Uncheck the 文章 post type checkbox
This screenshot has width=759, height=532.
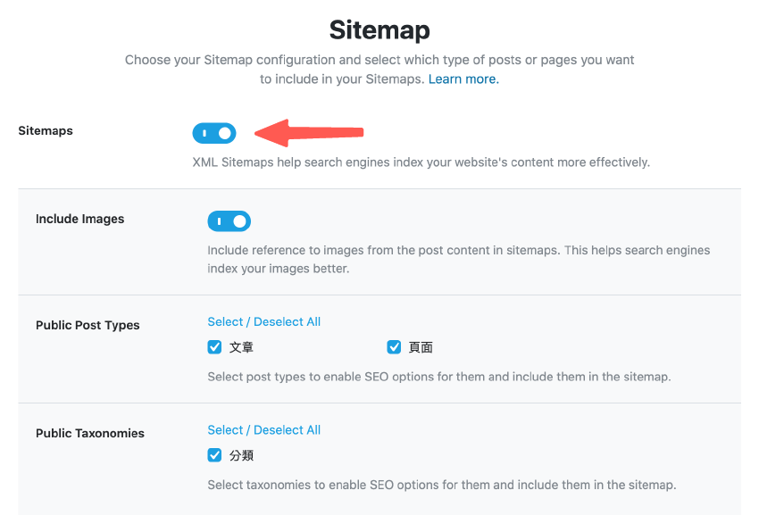[x=214, y=347]
